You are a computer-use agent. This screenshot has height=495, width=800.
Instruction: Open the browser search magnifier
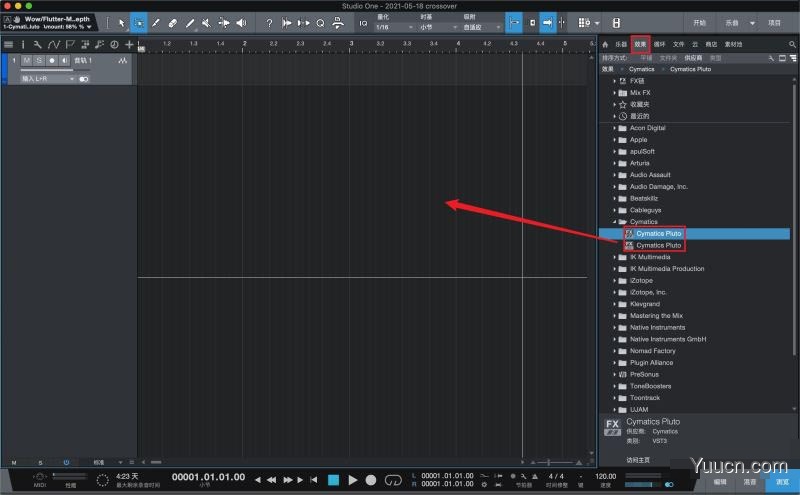[x=792, y=44]
